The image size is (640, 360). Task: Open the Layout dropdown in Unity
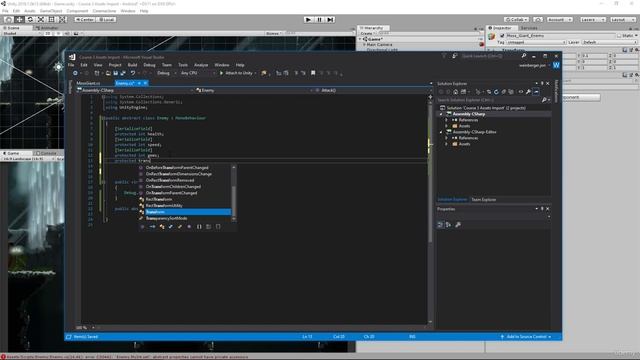point(622,19)
